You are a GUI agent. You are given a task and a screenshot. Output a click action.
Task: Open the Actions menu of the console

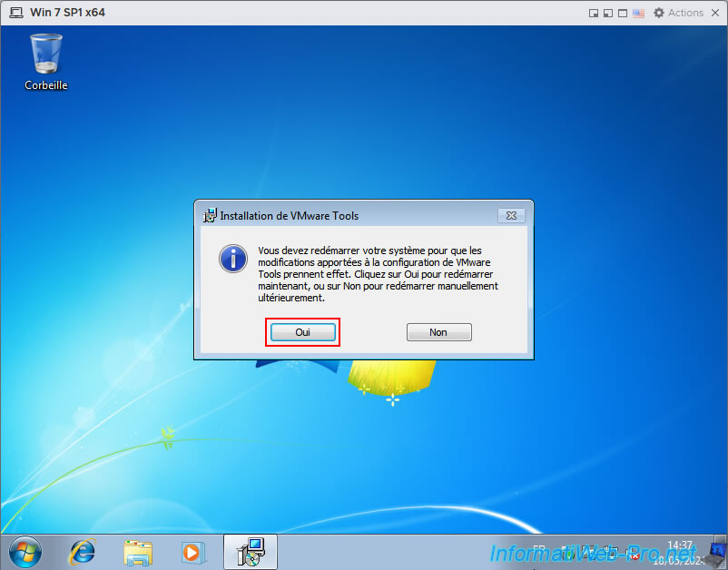pos(685,13)
